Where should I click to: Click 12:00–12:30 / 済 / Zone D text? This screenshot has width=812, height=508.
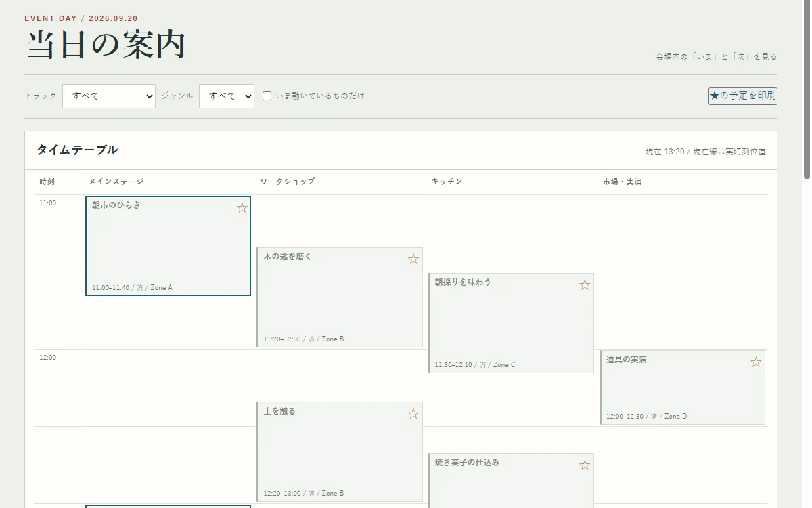(x=646, y=417)
